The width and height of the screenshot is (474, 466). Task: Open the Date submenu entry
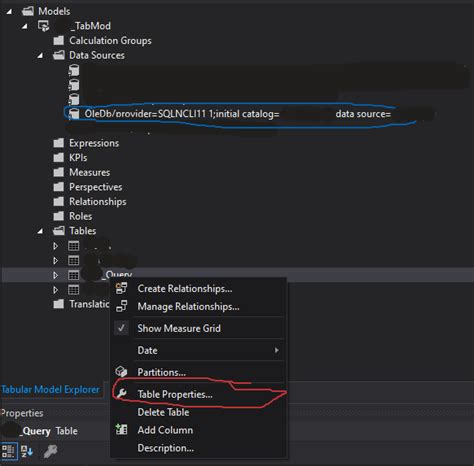(198, 350)
